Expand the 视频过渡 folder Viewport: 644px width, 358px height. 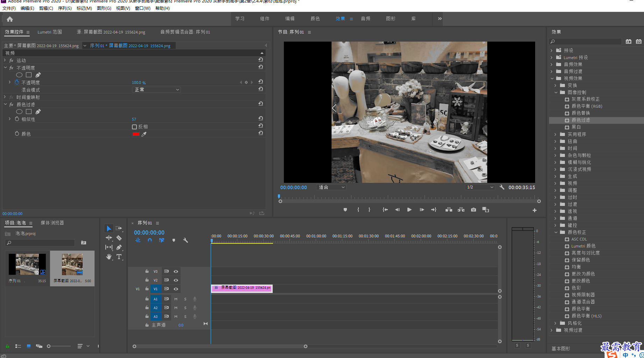point(551,330)
